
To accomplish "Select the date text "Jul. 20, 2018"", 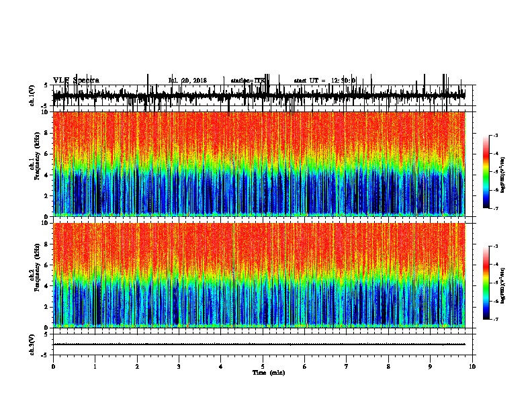I will (x=187, y=81).
